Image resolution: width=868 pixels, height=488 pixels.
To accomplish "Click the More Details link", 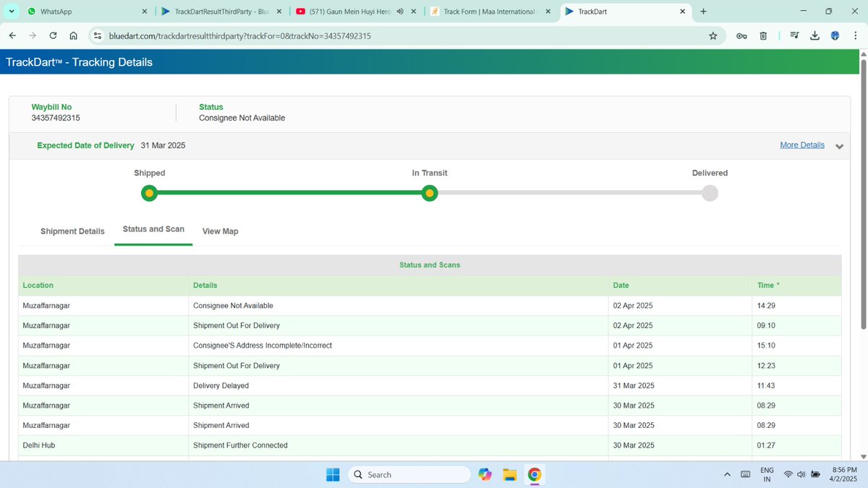I will coord(802,145).
